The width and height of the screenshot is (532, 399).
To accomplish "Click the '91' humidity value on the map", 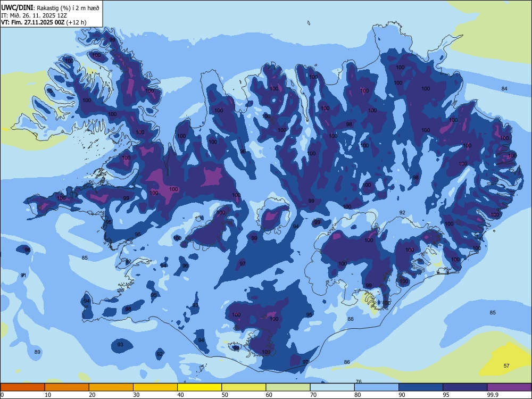I will coord(23,275).
